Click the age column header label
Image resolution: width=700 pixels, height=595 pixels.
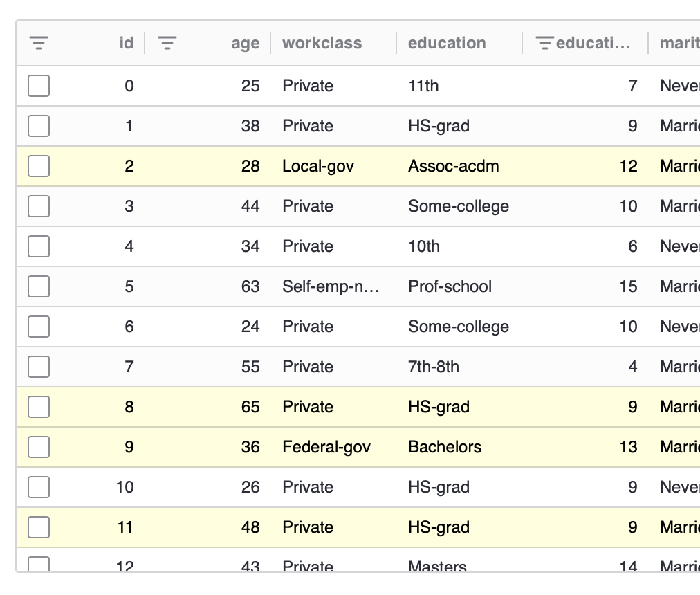click(245, 44)
